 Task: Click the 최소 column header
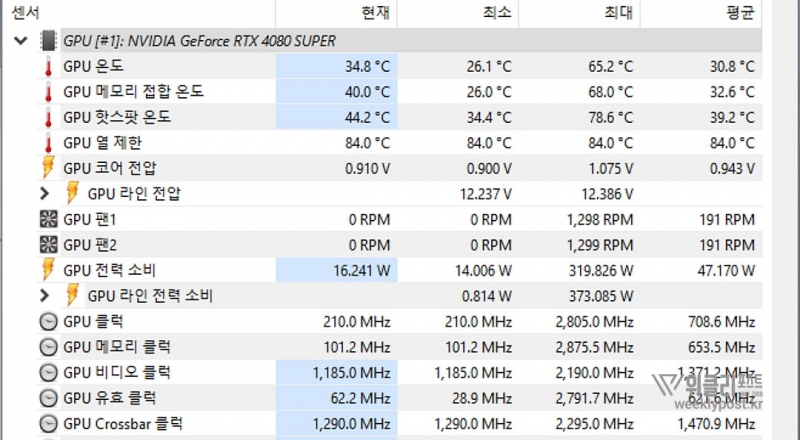click(x=497, y=13)
